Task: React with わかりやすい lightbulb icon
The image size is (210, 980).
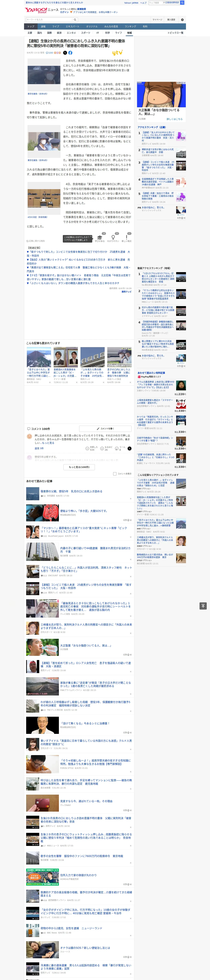Action: click(113, 237)
